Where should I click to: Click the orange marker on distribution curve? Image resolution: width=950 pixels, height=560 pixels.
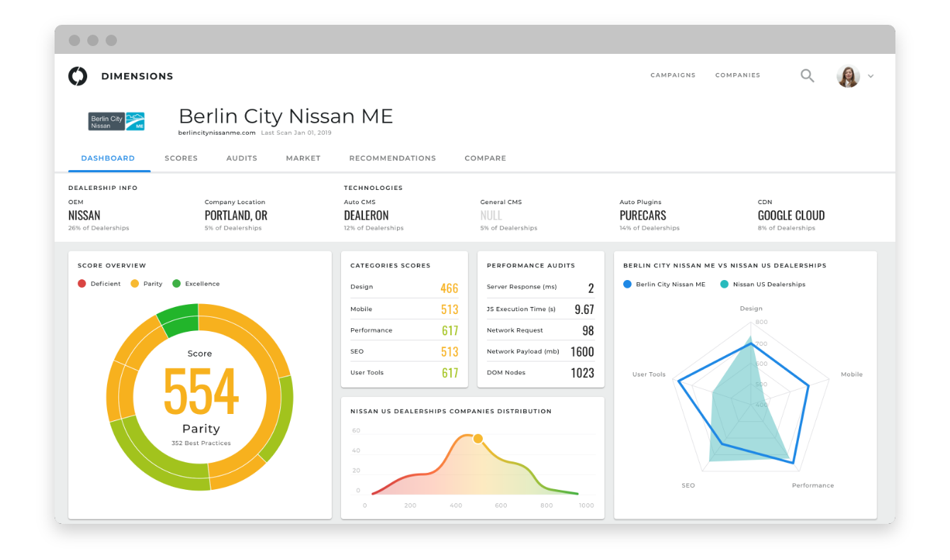point(478,439)
